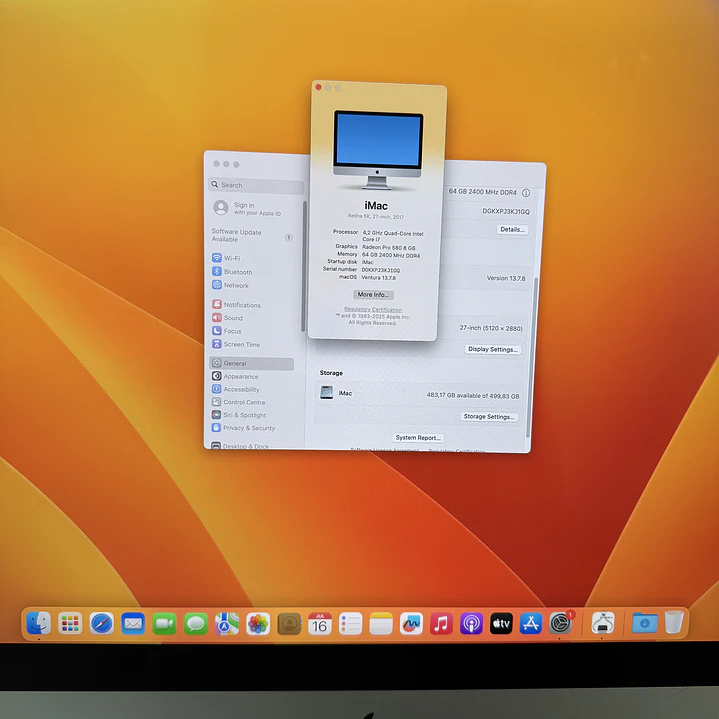
Task: Launch Safari from the Dock
Action: 101,624
